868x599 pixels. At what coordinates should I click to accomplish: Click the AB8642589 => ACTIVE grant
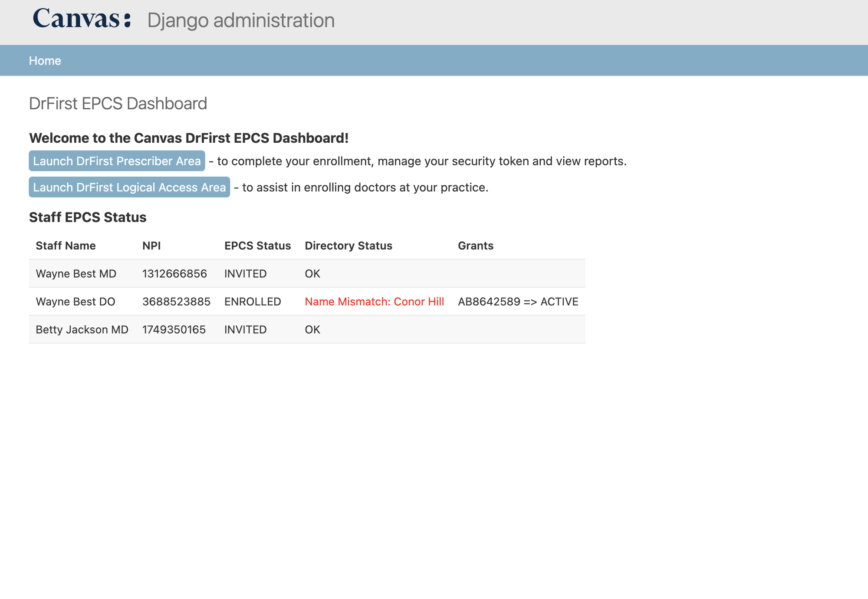coord(518,301)
